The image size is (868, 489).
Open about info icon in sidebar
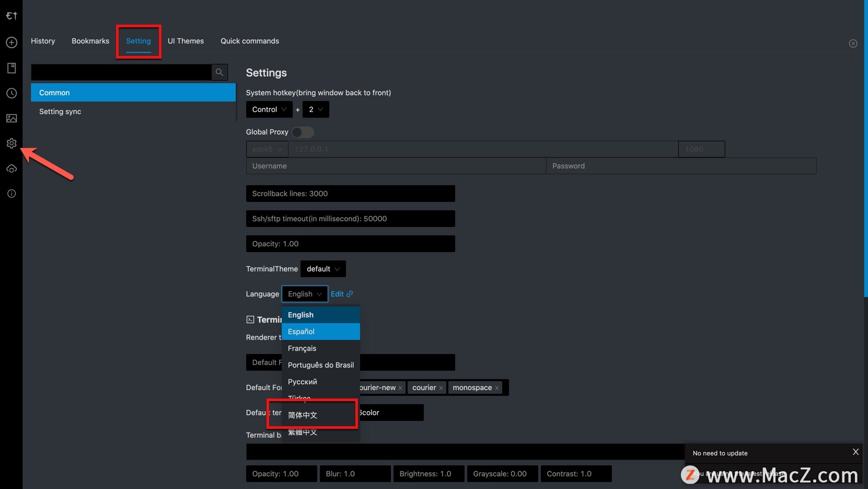[11, 194]
